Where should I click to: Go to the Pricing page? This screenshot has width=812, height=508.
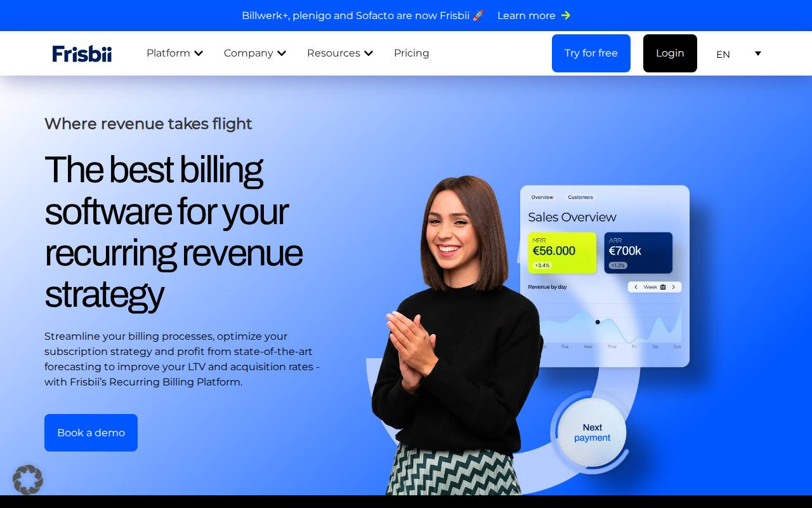[x=412, y=53]
